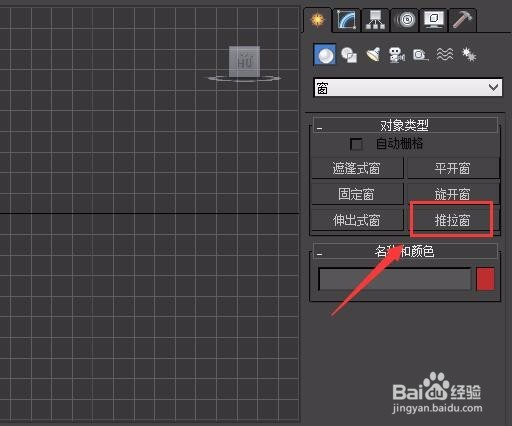512x426 pixels.
Task: Select the Shapes category icon
Action: 349,55
